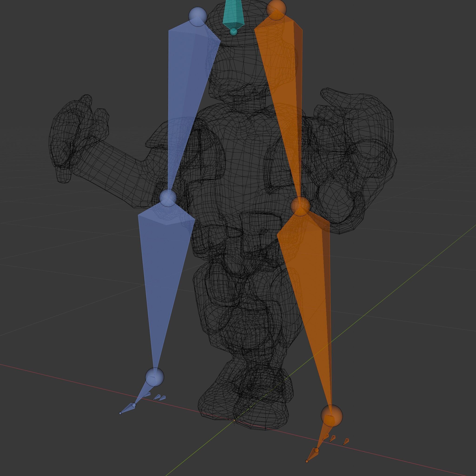Image resolution: width=476 pixels, height=476 pixels.
Task: Click the blue middle joint sphere
Action: tap(168, 198)
